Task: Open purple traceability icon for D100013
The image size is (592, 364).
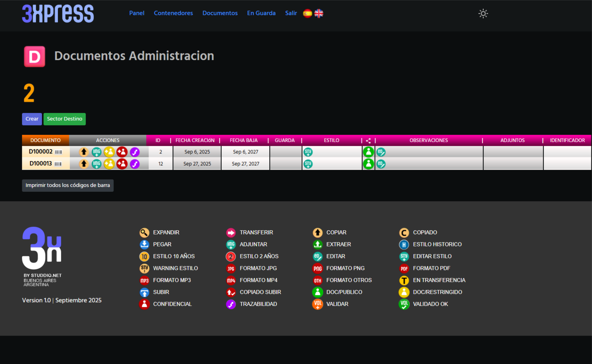Action: click(135, 164)
